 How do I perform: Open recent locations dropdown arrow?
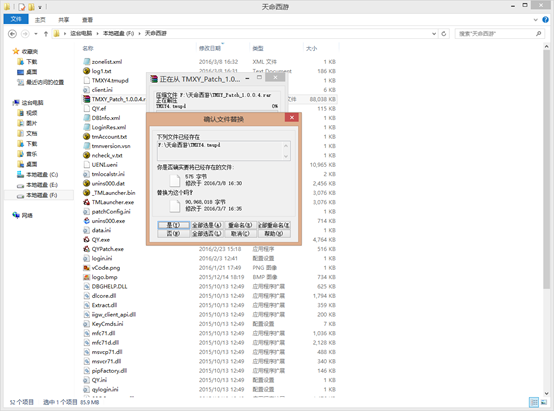point(36,34)
